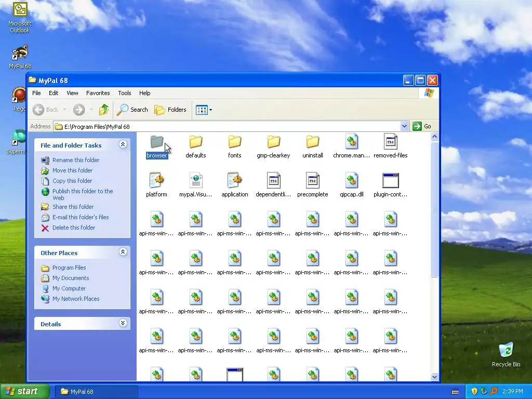The height and width of the screenshot is (399, 532).
Task: Select the gmp-clearkey folder
Action: click(273, 147)
